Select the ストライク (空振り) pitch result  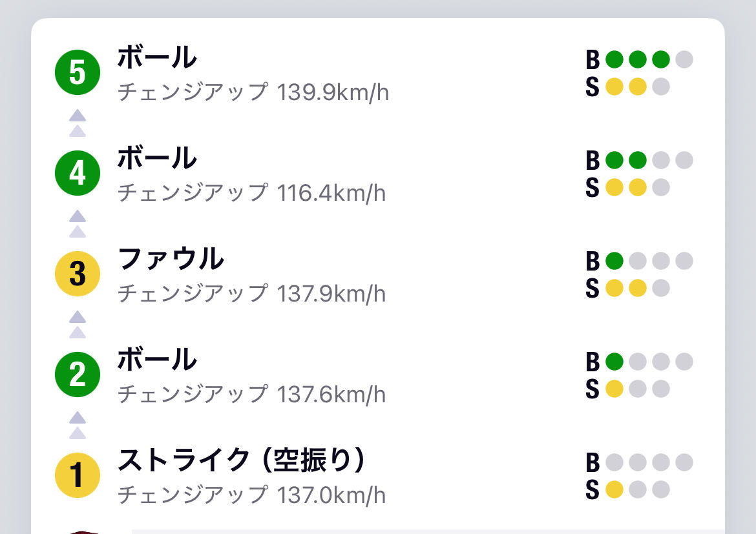(241, 460)
